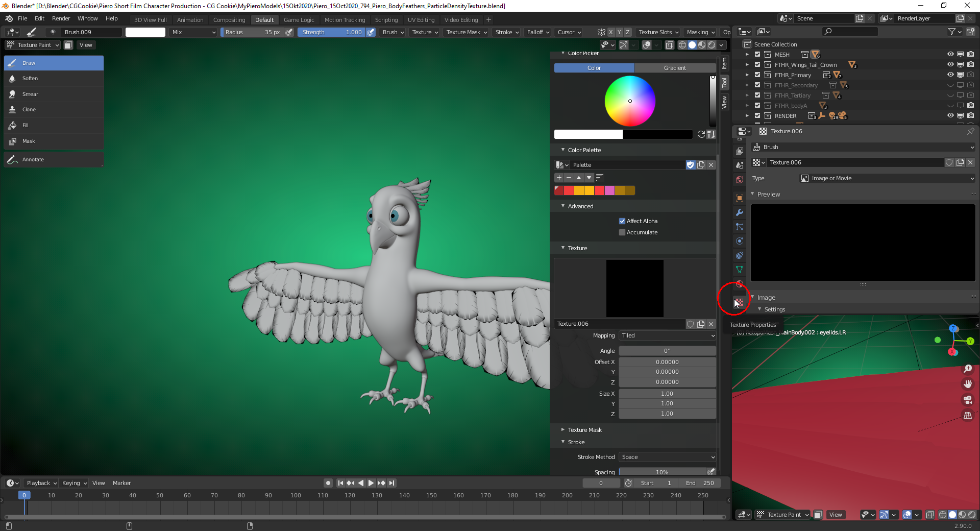Viewport: 980px width, 531px height.
Task: Toggle X symmetry mirror button
Action: [610, 32]
